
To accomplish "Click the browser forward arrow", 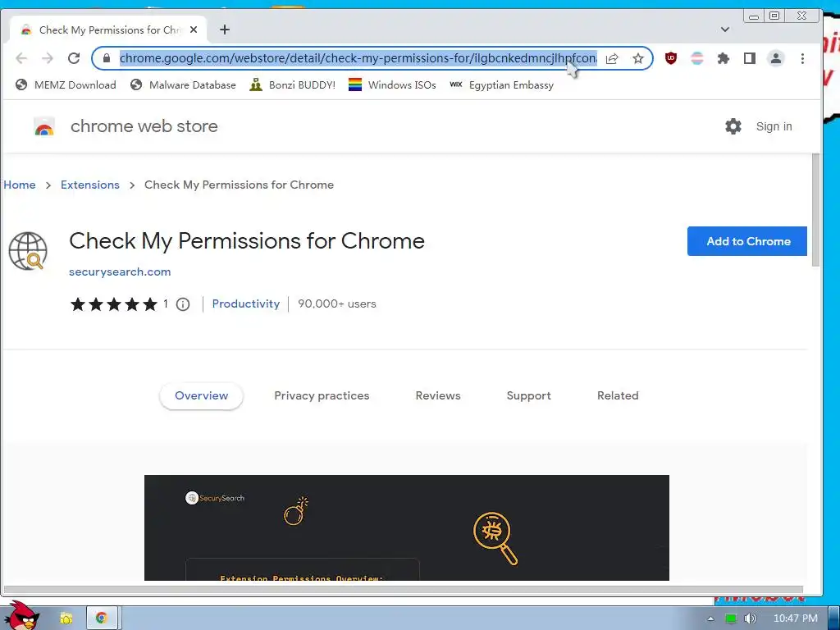I will coord(48,58).
